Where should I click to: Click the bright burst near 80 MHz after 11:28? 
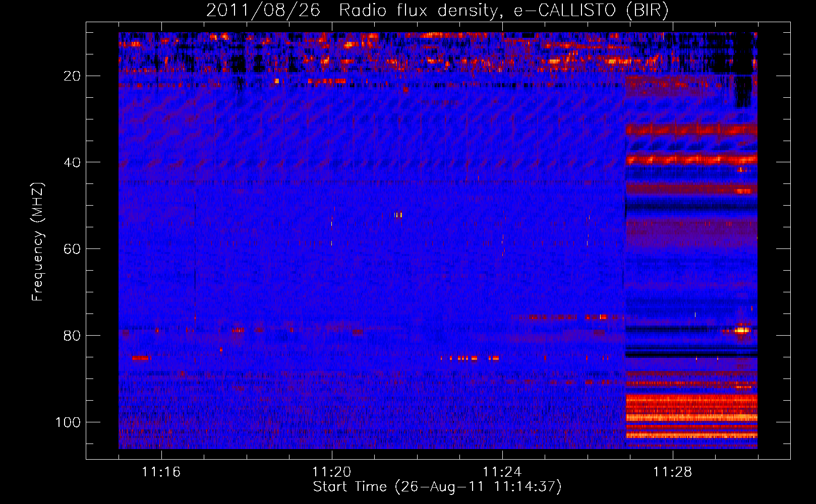coord(741,331)
